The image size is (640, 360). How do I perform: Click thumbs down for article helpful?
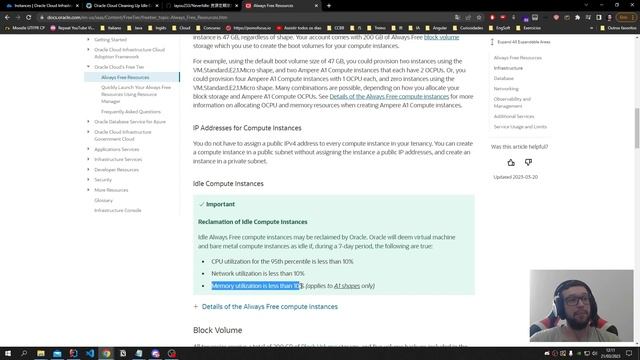point(528,162)
